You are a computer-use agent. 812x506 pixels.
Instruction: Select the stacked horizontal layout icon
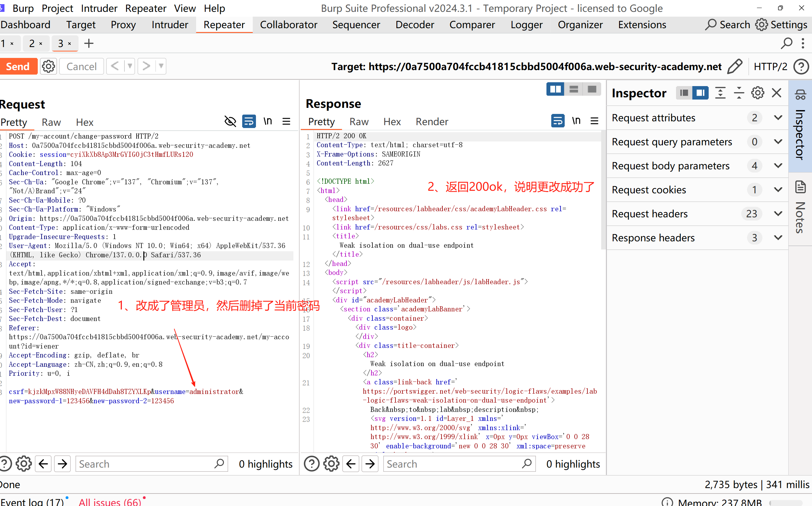point(574,89)
